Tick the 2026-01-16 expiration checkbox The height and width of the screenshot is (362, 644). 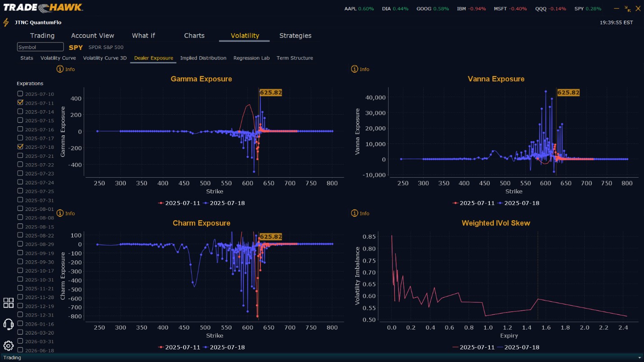pos(20,323)
